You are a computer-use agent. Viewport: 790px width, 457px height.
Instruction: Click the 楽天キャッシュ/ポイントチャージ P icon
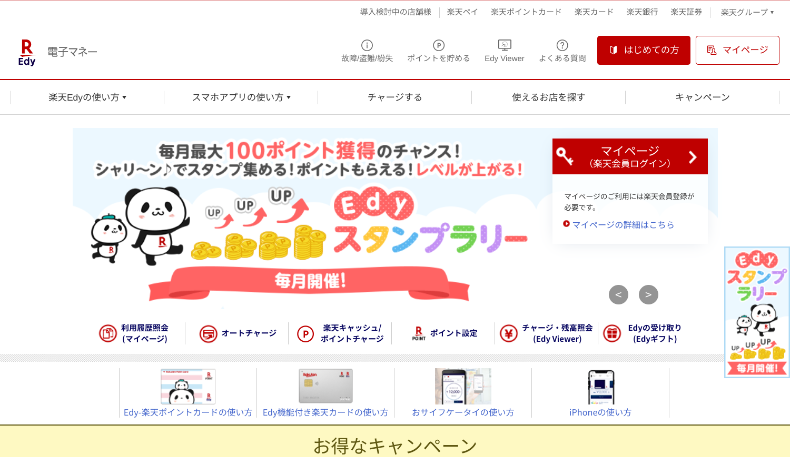305,334
